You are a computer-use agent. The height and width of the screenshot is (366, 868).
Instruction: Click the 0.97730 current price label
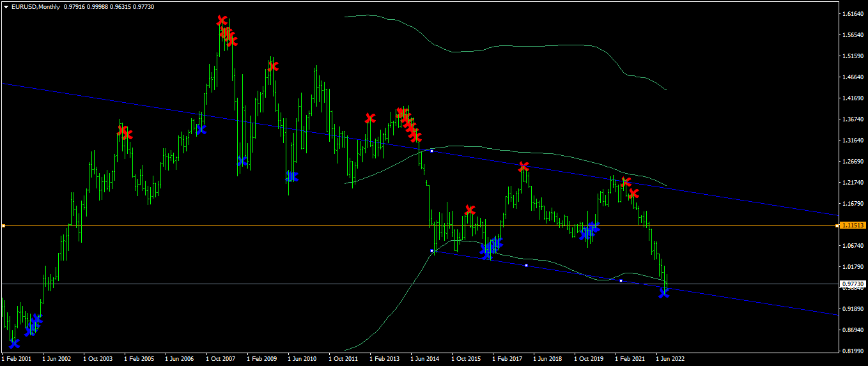point(853,284)
